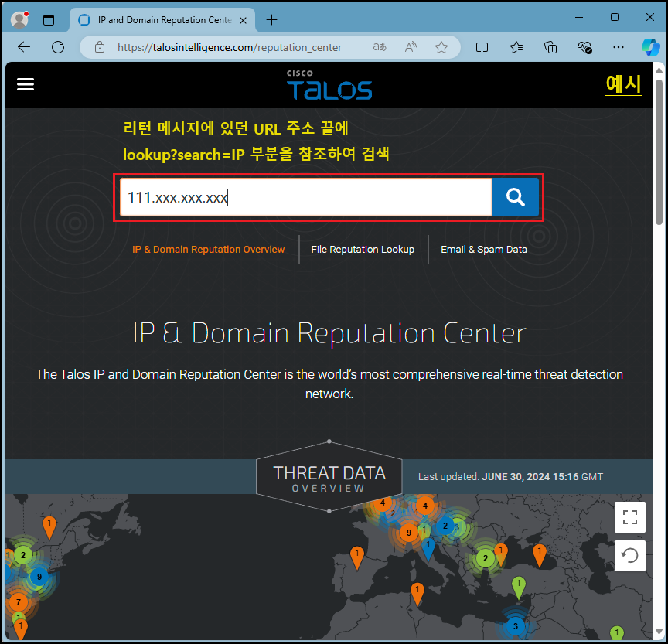
Task: Click the page vertical scrollbar thumb
Action: coord(659,152)
